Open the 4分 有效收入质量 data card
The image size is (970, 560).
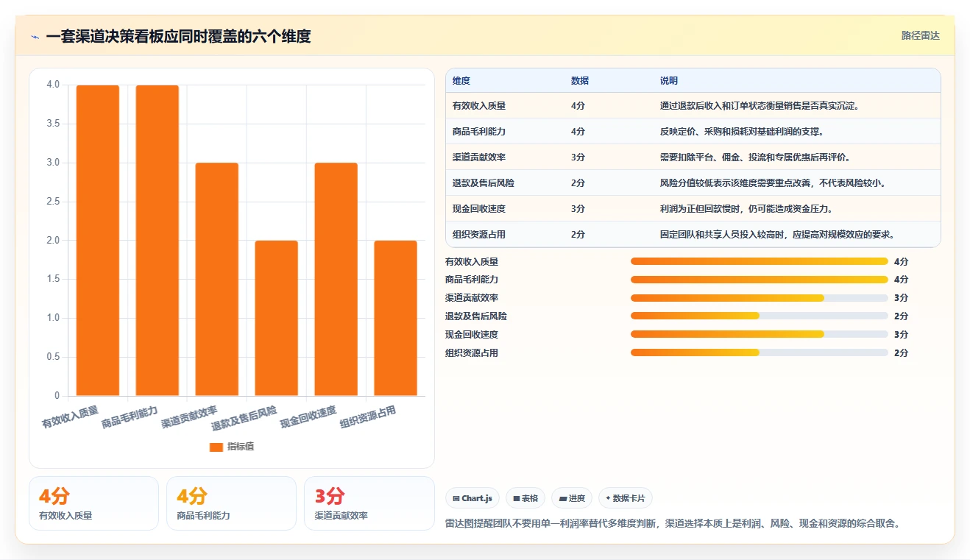93,503
